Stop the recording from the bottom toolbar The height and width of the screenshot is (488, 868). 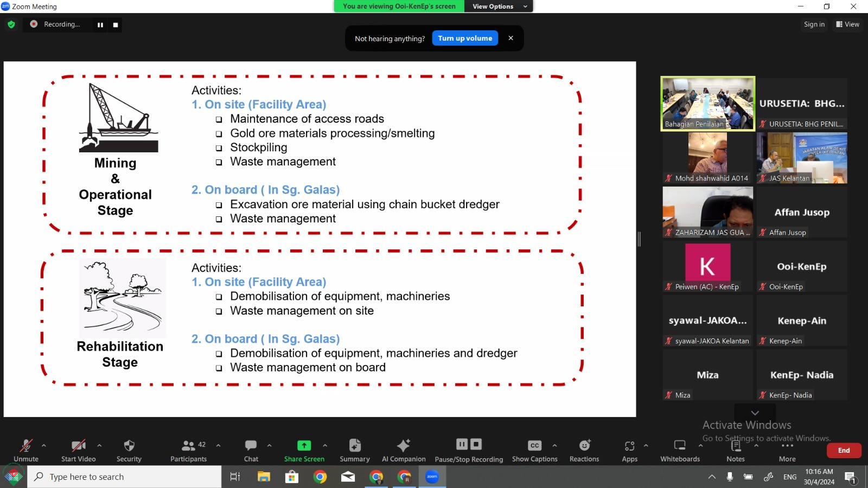tap(476, 445)
